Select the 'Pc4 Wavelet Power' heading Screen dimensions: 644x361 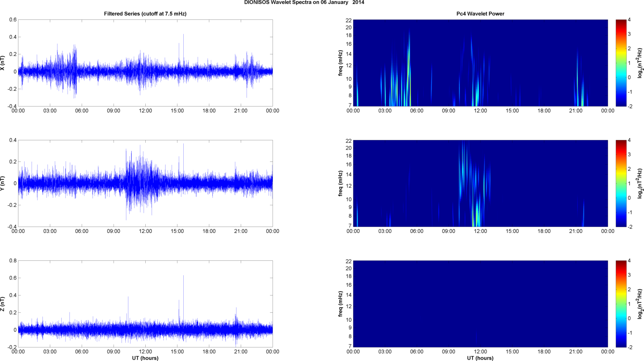tap(480, 14)
